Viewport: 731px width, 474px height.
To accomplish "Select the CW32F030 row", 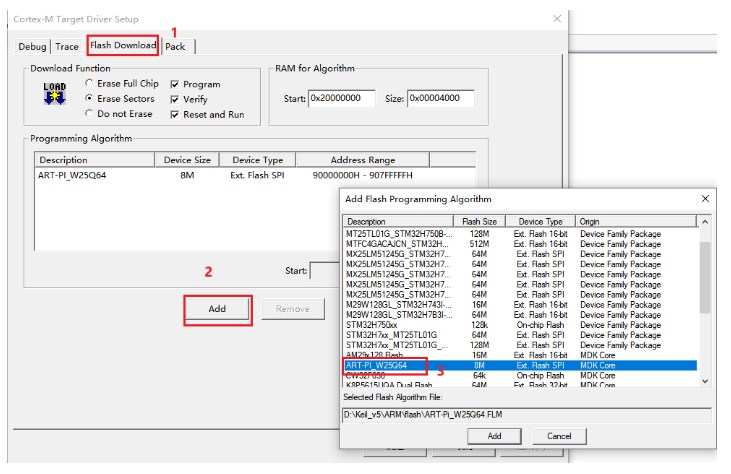I will pos(520,376).
